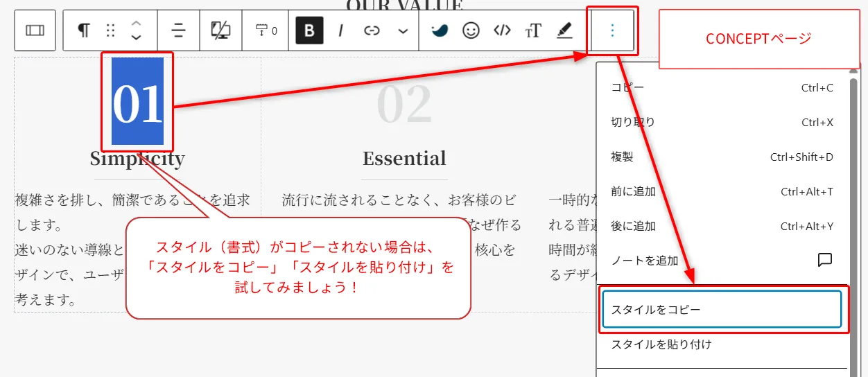Move block down with the down chevron
The image size is (868, 377).
137,37
